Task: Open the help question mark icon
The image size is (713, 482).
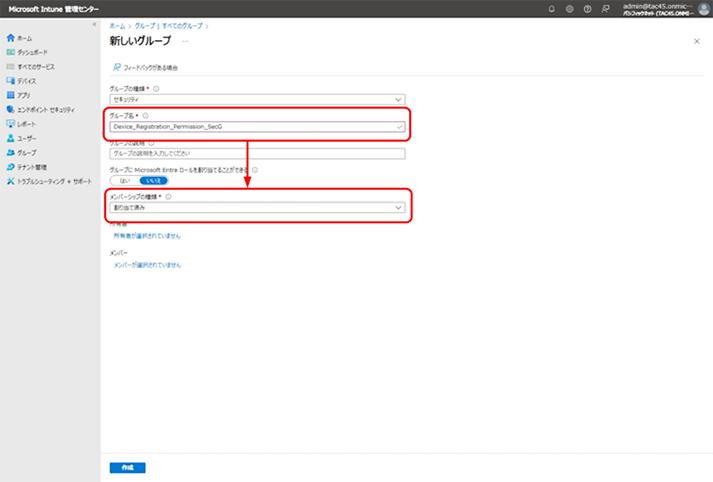Action: [587, 9]
